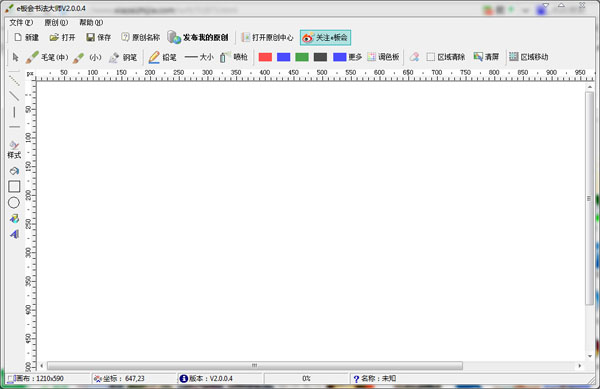Select the medium brush 毛笔(中) tool
600x389 pixels.
click(47, 57)
